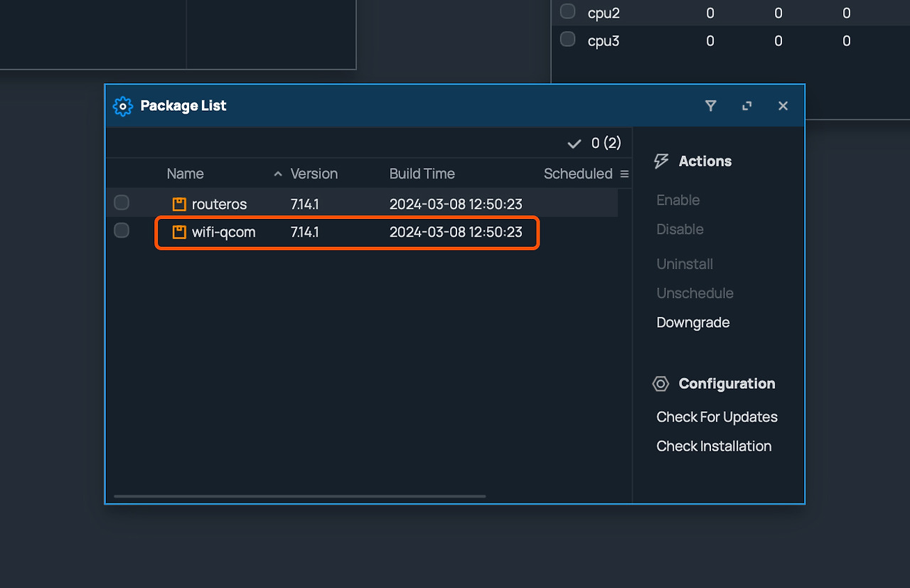Screen dimensions: 910x588
Task: Click the package icon next to routeros
Action: [179, 205]
